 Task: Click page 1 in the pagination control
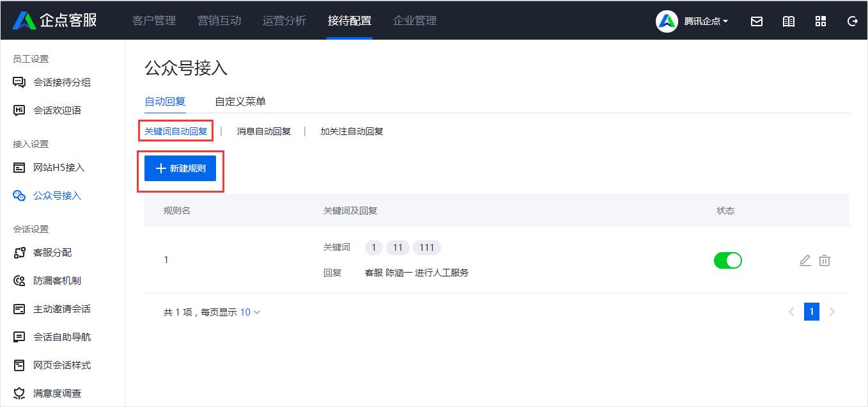[811, 312]
